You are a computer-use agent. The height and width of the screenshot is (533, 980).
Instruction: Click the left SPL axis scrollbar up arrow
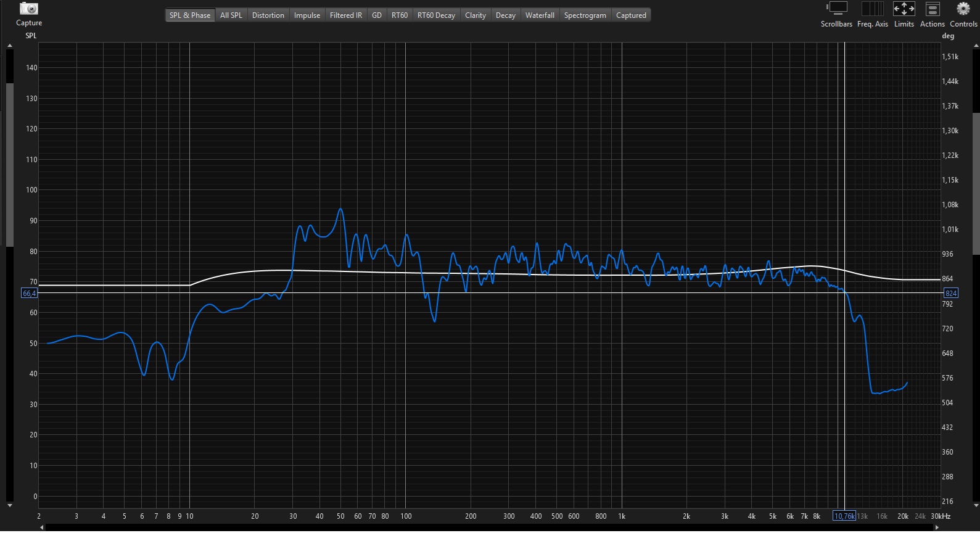[9, 46]
